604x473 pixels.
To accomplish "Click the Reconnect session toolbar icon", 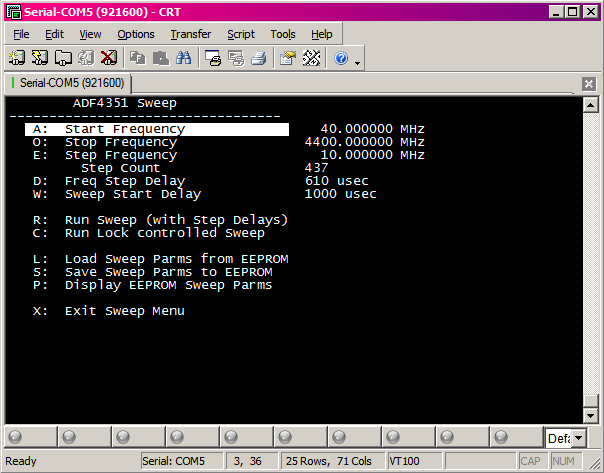I will click(x=86, y=58).
